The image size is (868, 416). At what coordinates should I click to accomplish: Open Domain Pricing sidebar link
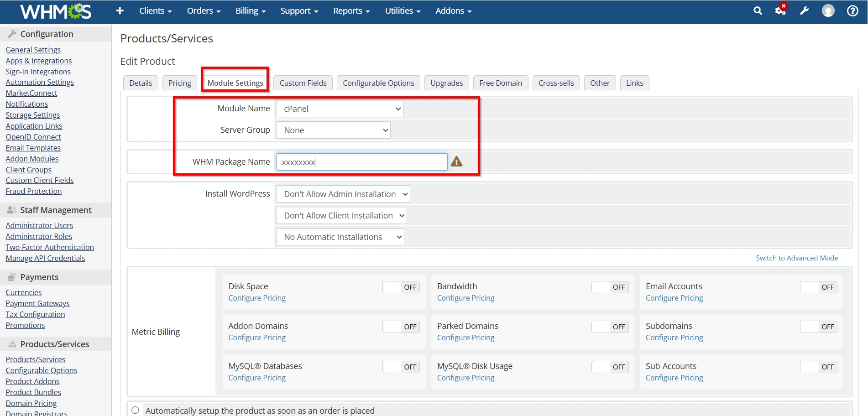[x=31, y=403]
